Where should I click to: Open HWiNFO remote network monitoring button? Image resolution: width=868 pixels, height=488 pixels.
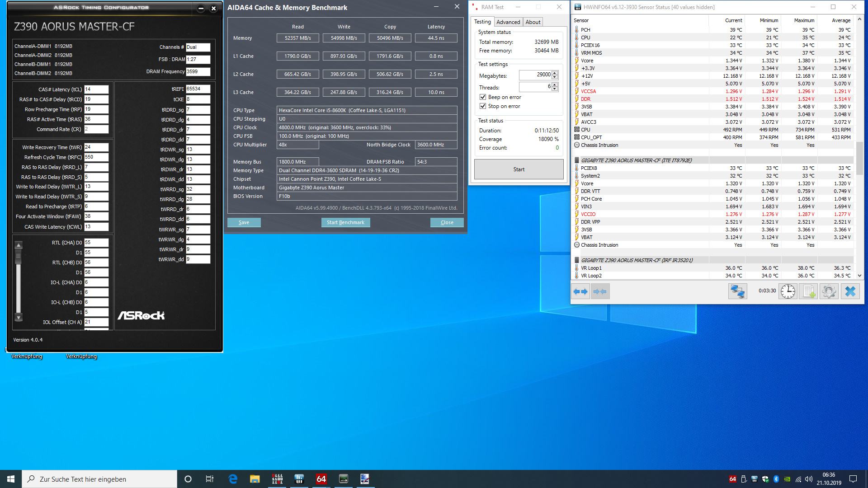point(737,291)
